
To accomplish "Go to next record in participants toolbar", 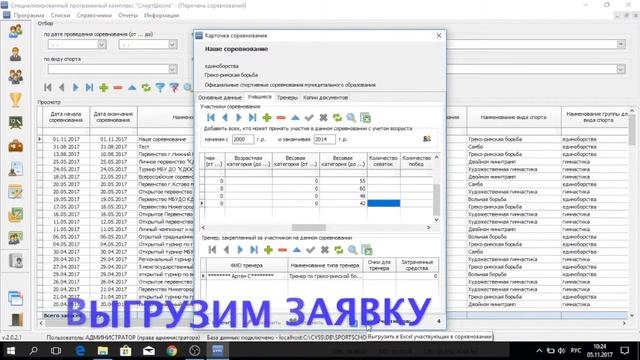I will [x=239, y=118].
